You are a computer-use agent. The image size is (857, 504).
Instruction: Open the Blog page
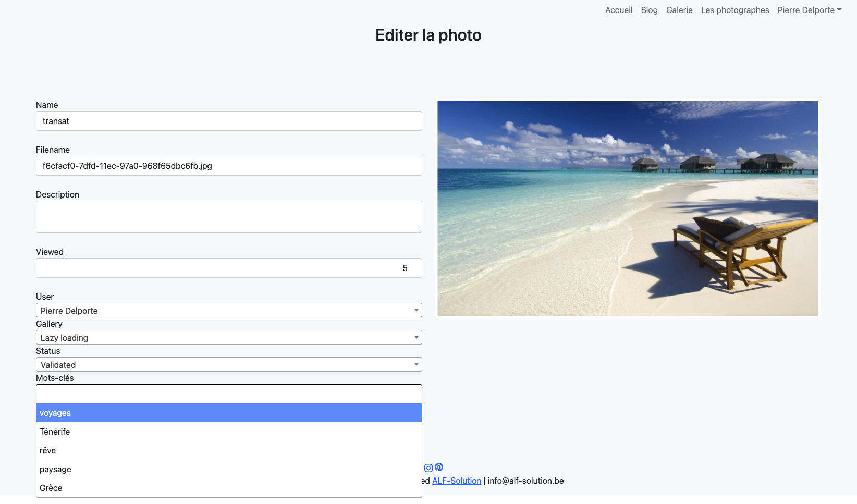pos(649,10)
